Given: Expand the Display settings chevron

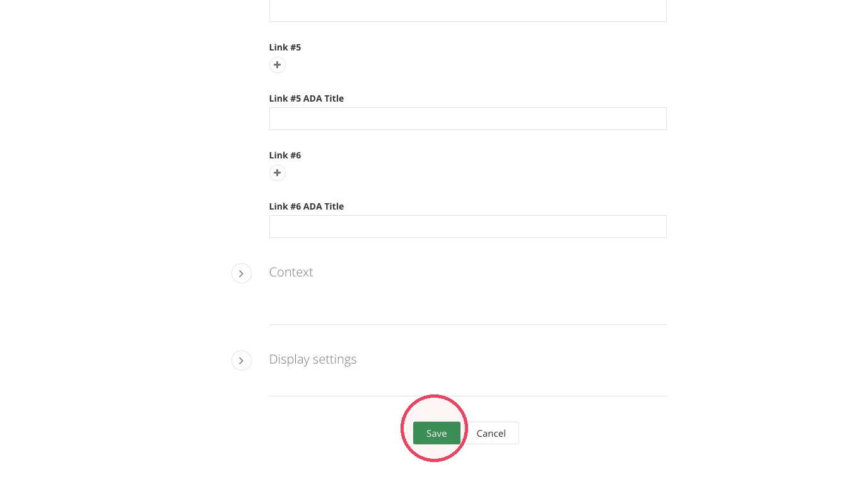Looking at the screenshot, I should point(241,360).
